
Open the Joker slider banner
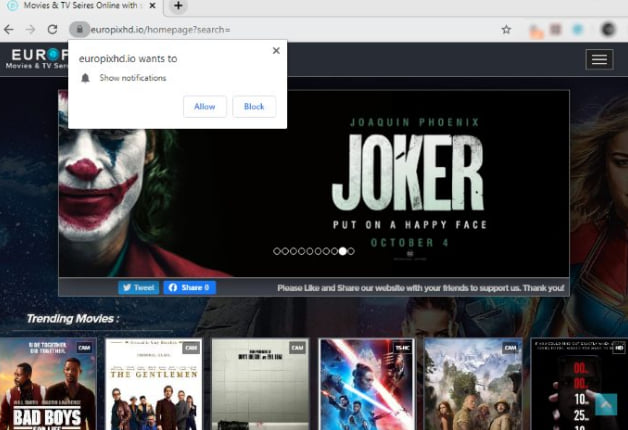(314, 183)
